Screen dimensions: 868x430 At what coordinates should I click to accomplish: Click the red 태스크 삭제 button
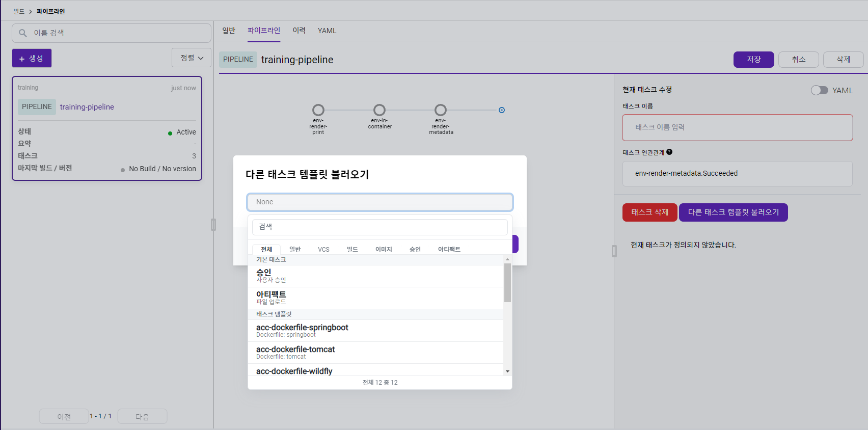click(x=650, y=212)
